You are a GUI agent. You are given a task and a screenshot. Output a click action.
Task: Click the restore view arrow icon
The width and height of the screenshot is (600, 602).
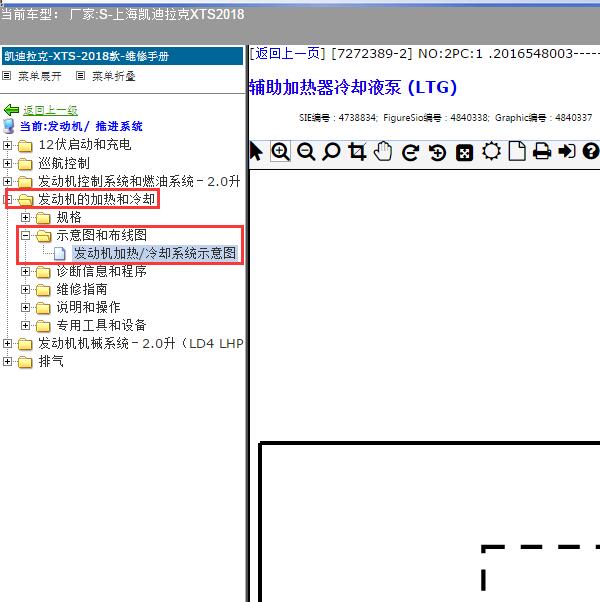click(x=437, y=152)
